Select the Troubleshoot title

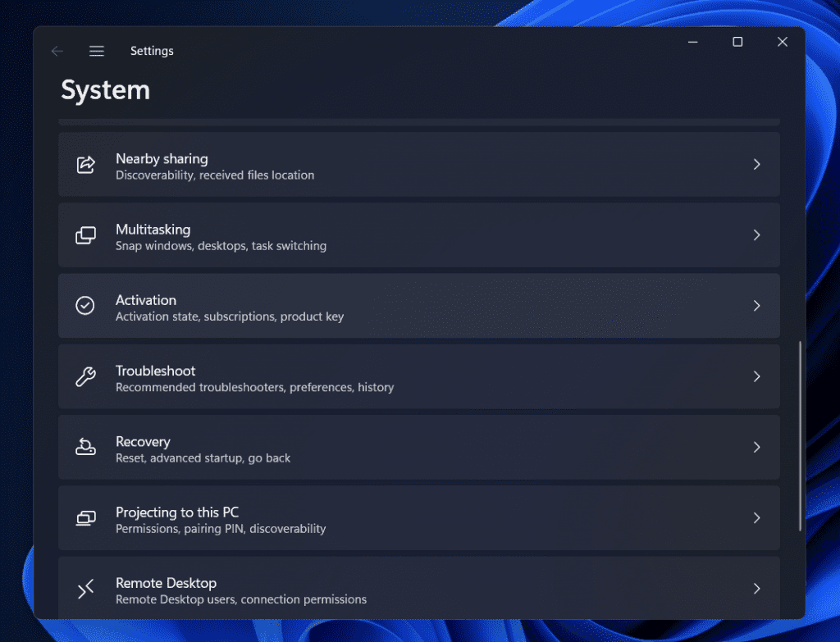[x=155, y=371]
